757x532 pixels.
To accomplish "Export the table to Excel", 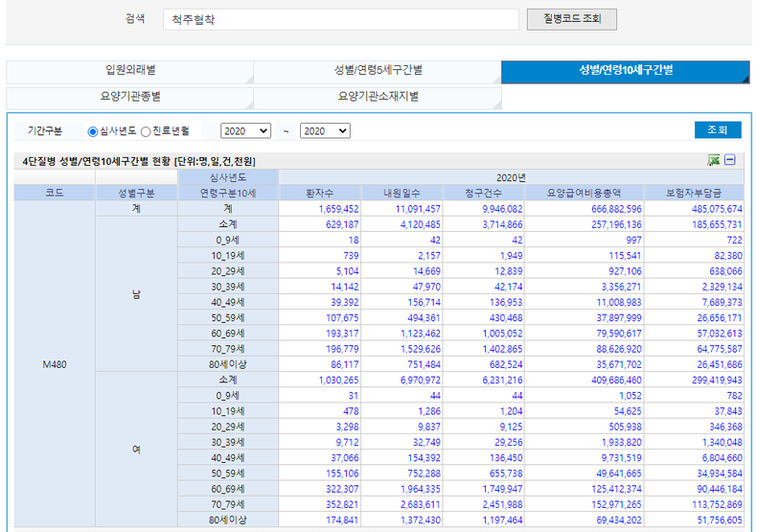I will tap(714, 160).
